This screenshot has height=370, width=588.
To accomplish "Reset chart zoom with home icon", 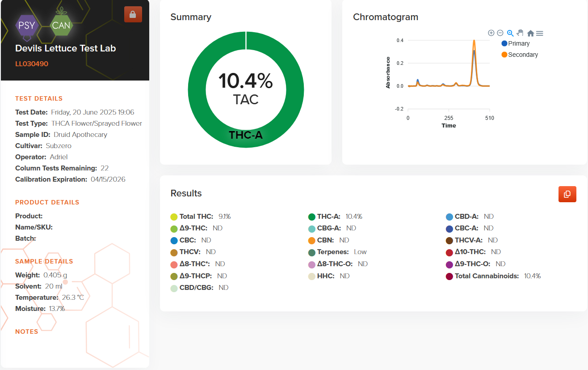I will tap(530, 34).
